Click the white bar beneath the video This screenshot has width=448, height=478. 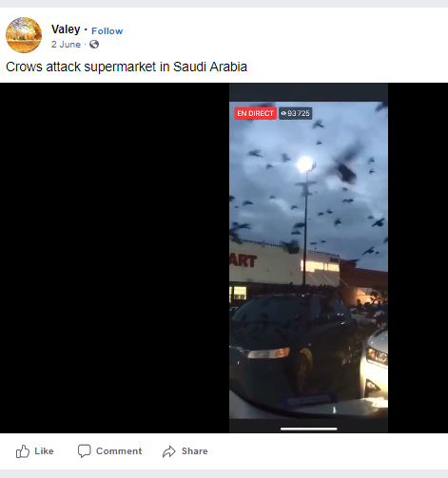coord(309,429)
